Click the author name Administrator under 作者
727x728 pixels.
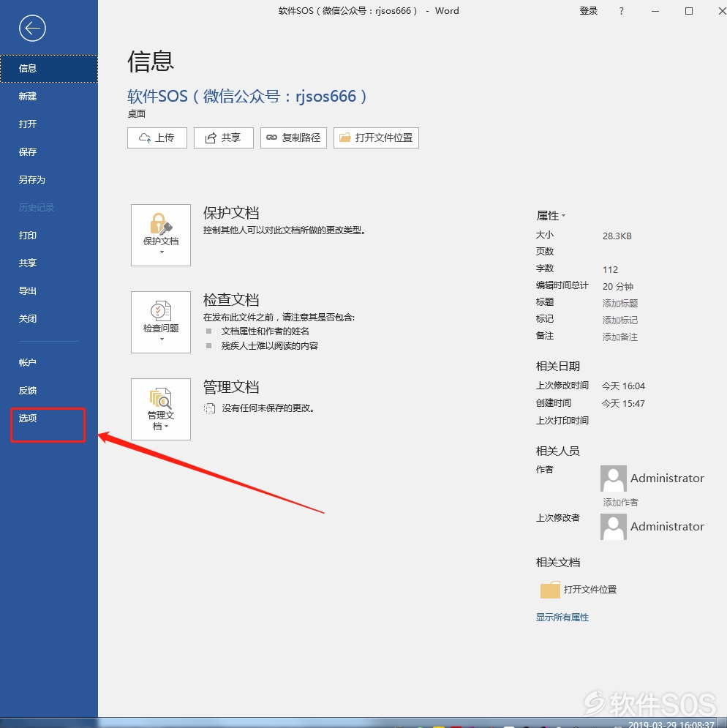[667, 479]
